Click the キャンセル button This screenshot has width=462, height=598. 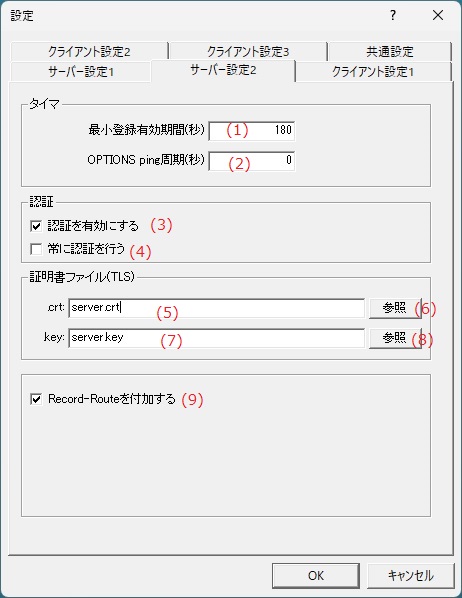point(410,575)
